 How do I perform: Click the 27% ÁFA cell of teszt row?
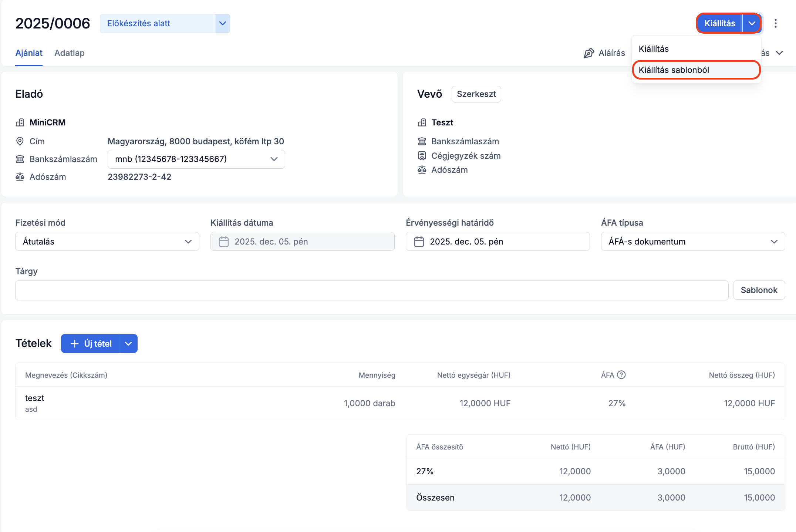617,403
